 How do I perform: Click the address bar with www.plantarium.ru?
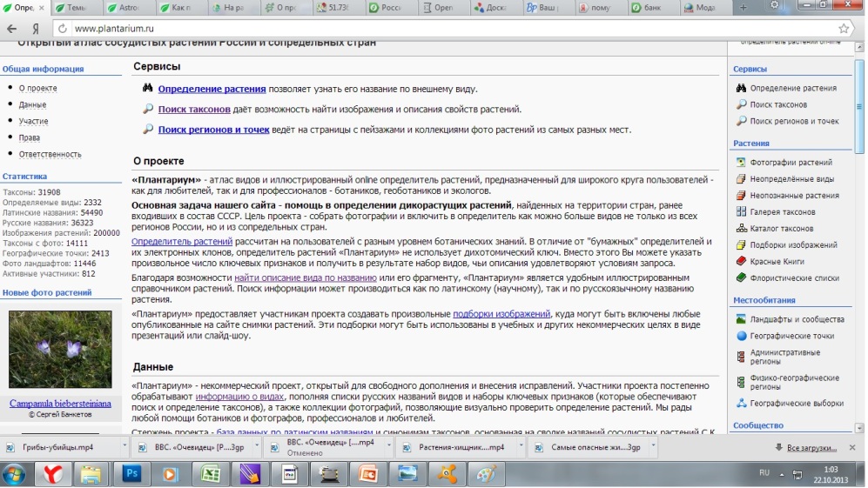pyautogui.click(x=435, y=29)
